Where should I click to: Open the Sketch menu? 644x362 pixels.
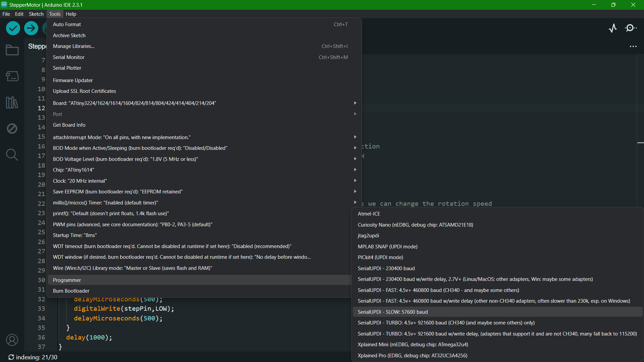point(36,14)
